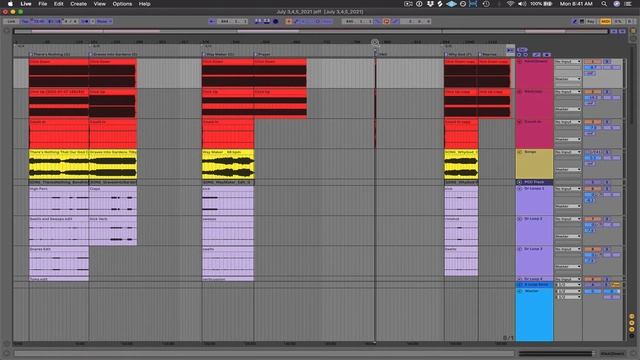Click the Way Maker locator
Viewport: 640px width, 360px height.
pos(218,54)
